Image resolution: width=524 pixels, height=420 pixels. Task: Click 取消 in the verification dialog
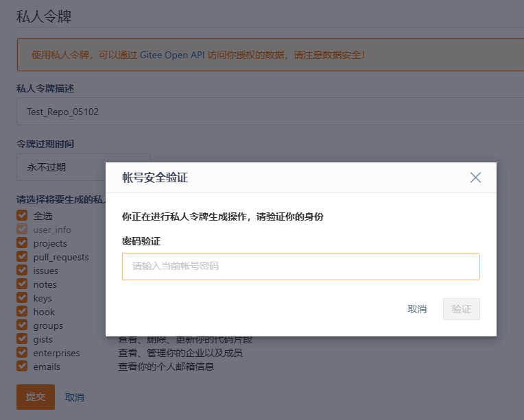pyautogui.click(x=417, y=309)
